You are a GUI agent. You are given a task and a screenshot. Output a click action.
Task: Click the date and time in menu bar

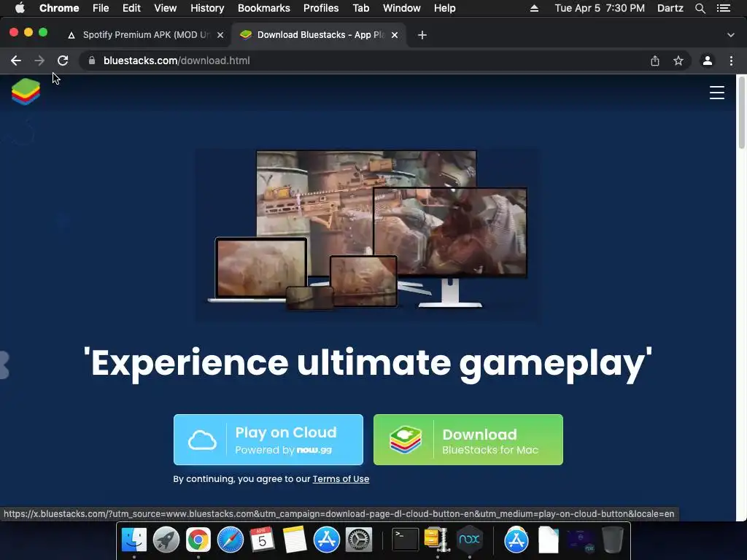click(600, 8)
